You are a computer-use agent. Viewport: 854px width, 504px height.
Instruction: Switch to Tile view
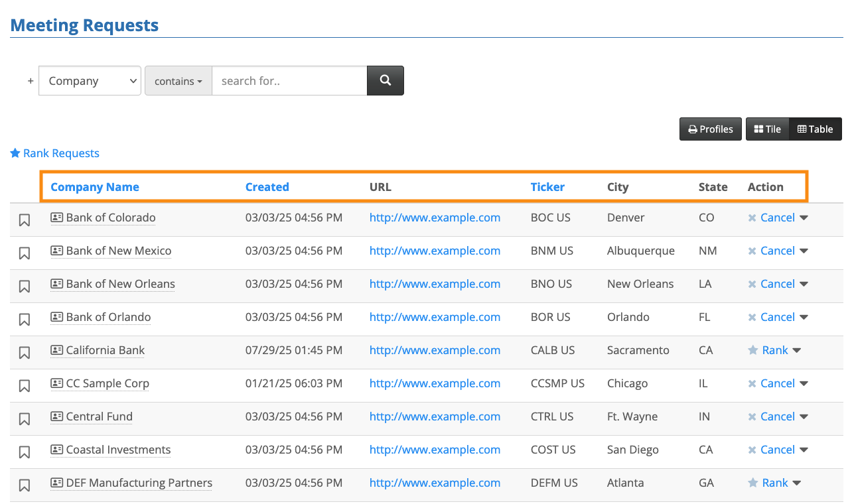click(767, 129)
